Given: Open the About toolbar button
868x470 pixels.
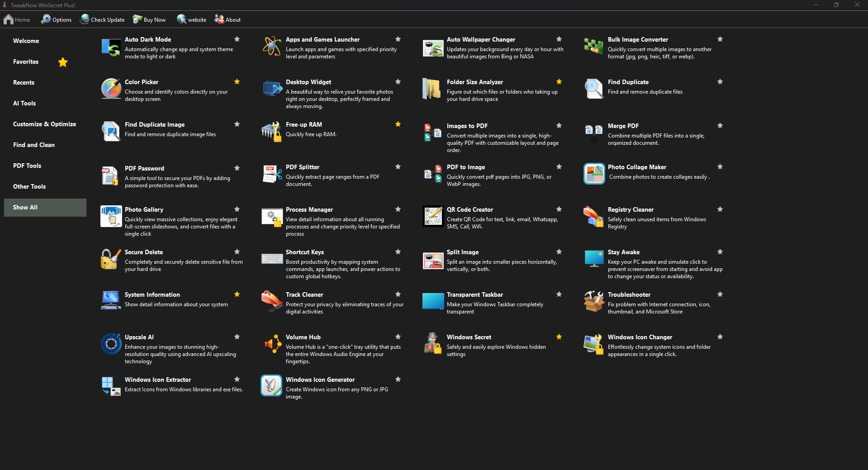Looking at the screenshot, I should [228, 19].
